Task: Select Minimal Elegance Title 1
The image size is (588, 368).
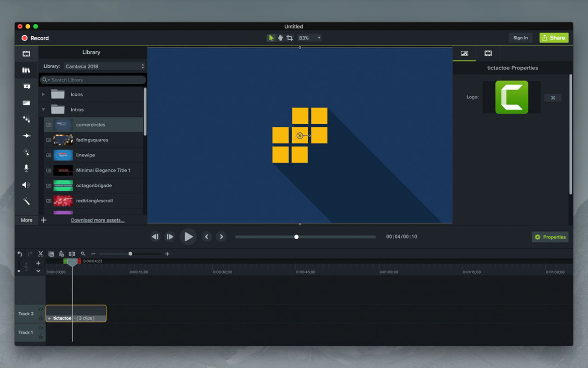Action: [x=94, y=170]
